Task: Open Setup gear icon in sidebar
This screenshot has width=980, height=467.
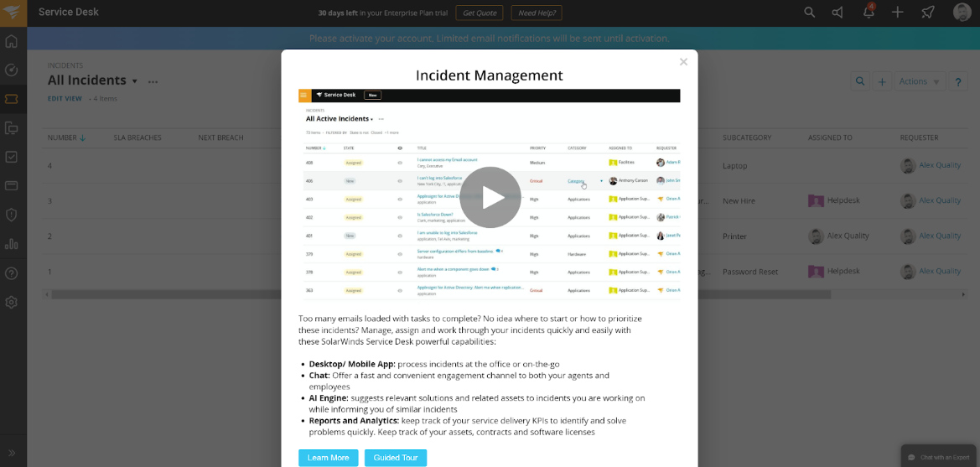Action: point(12,302)
